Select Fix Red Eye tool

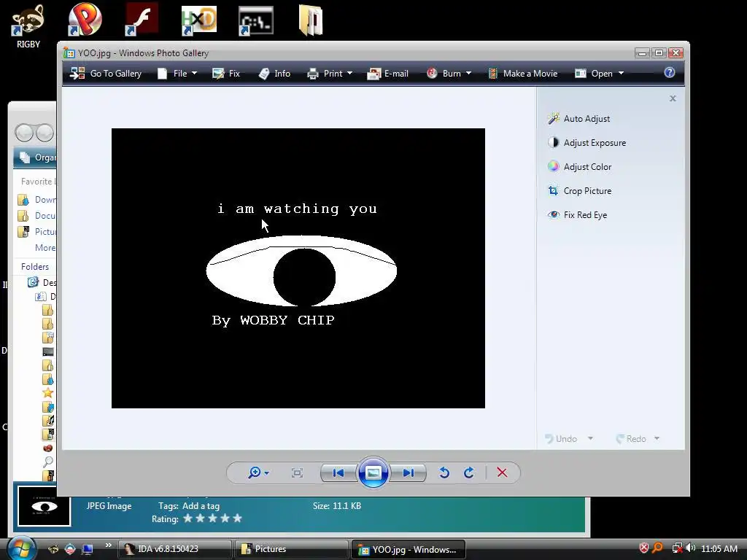pos(578,215)
